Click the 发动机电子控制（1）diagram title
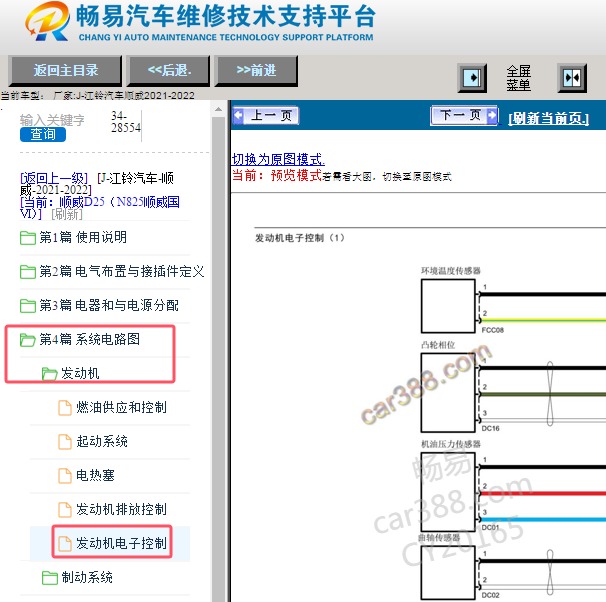606x602 pixels. click(x=300, y=238)
